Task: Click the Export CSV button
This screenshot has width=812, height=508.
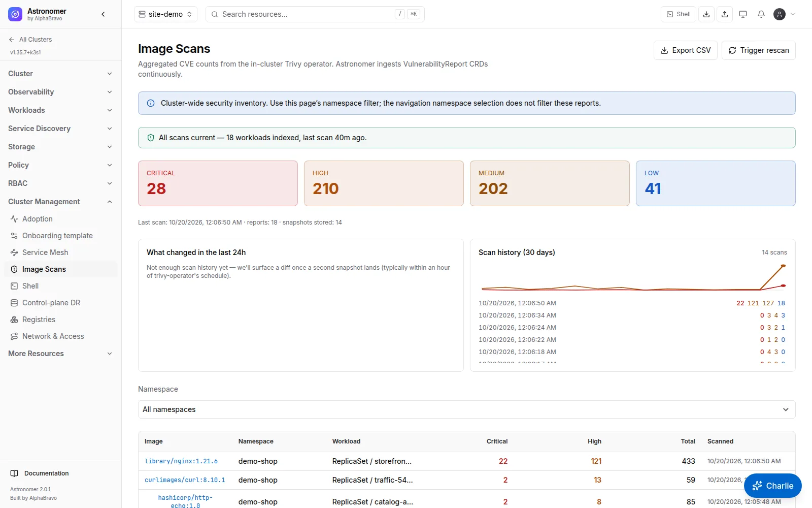Action: 685,50
